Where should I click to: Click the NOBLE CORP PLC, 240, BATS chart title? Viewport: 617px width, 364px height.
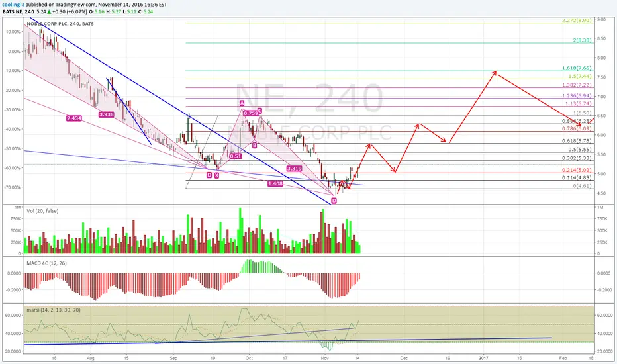click(x=60, y=24)
